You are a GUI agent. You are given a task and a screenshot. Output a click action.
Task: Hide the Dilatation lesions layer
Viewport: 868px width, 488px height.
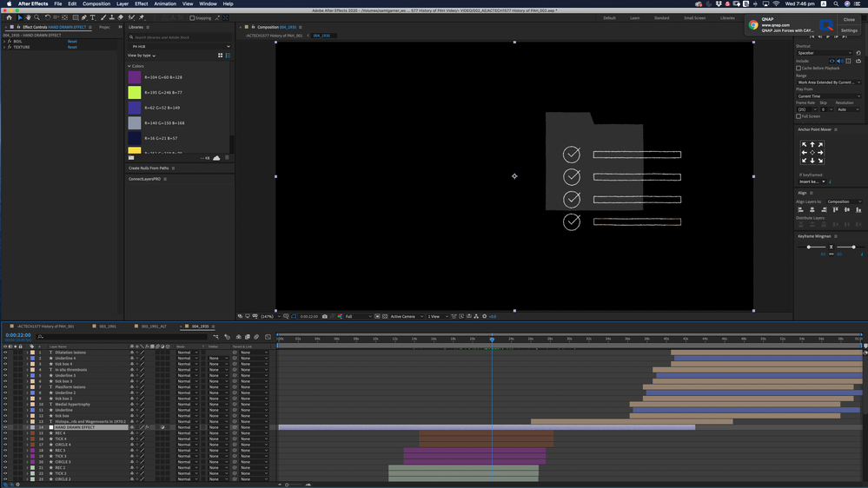tap(5, 353)
